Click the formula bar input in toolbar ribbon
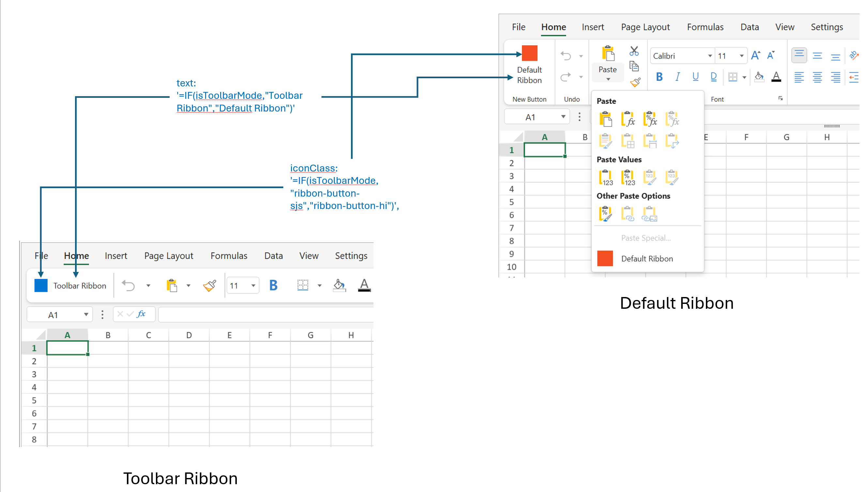Image resolution: width=868 pixels, height=492 pixels. pyautogui.click(x=265, y=315)
